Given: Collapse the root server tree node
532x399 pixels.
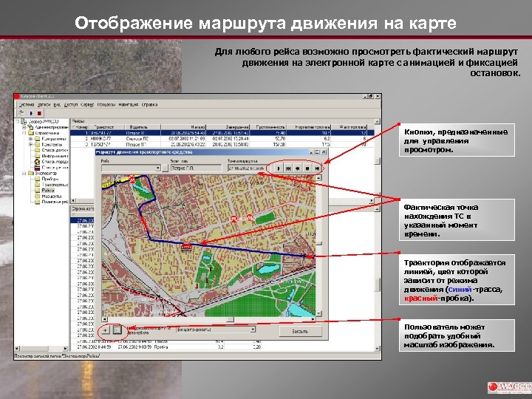Looking at the screenshot, I should coord(17,121).
